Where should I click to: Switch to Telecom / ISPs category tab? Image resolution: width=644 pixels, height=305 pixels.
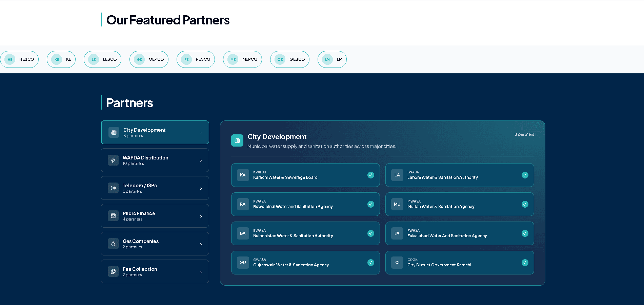pyautogui.click(x=155, y=188)
